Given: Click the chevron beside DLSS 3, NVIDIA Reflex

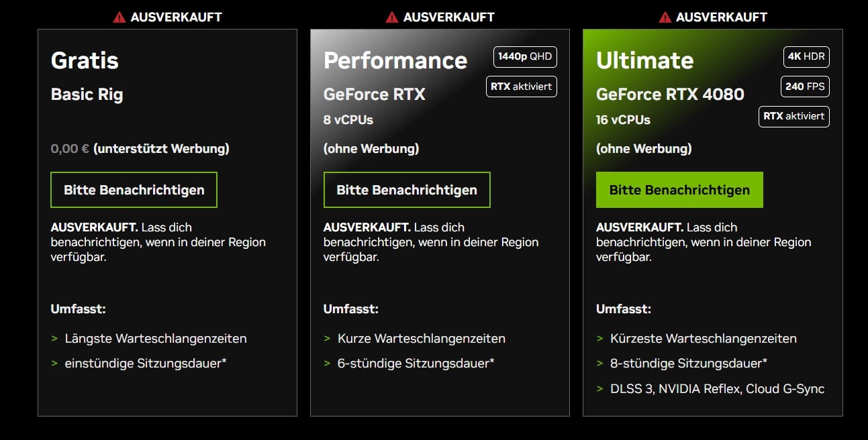Looking at the screenshot, I should (599, 389).
